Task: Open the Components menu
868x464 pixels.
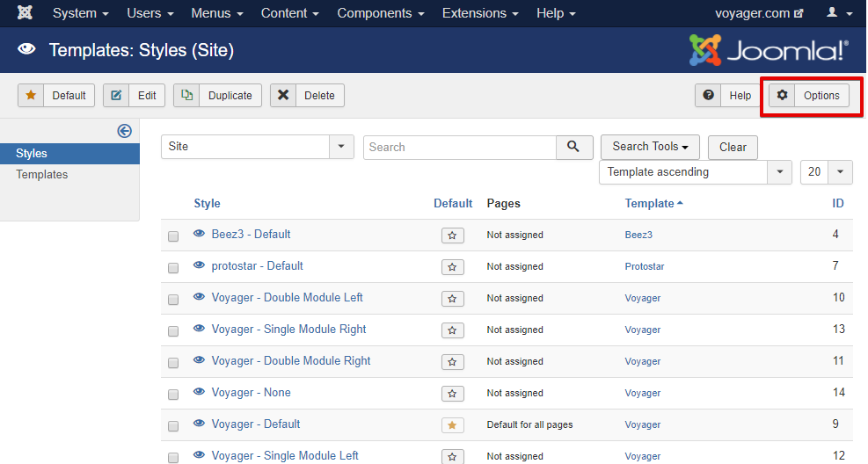Action: coord(380,12)
